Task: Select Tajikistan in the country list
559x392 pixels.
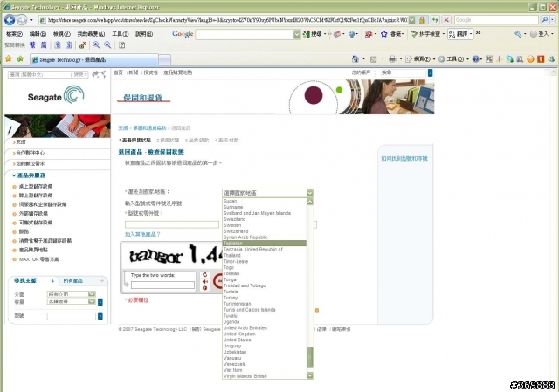Action: pos(264,243)
